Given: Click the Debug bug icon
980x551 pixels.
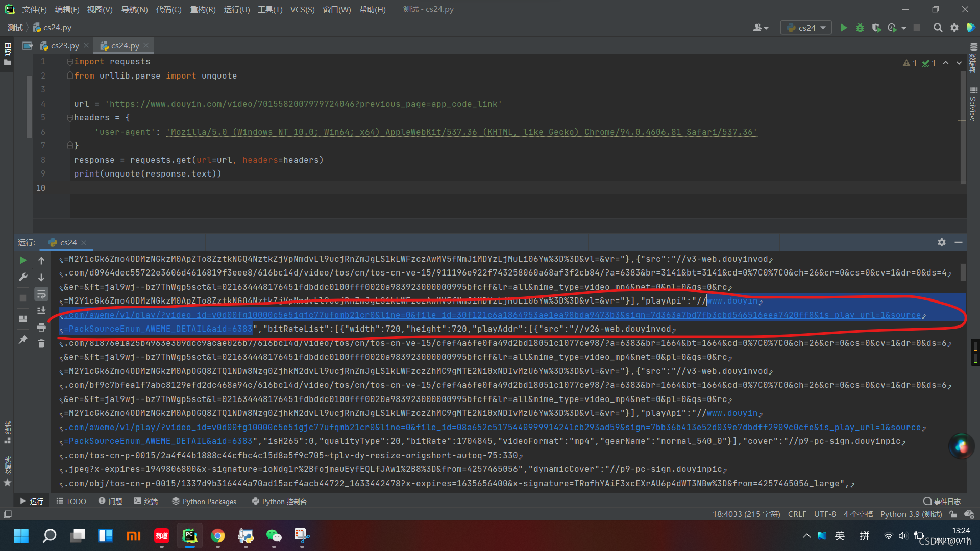Looking at the screenshot, I should pyautogui.click(x=860, y=28).
